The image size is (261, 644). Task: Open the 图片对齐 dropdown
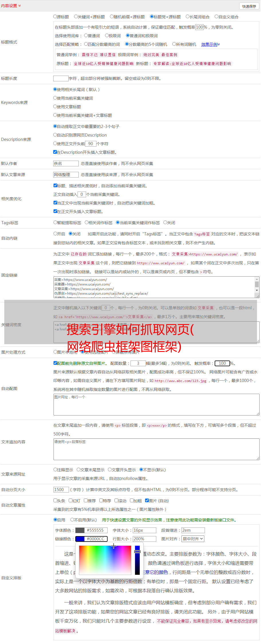coord(193,539)
